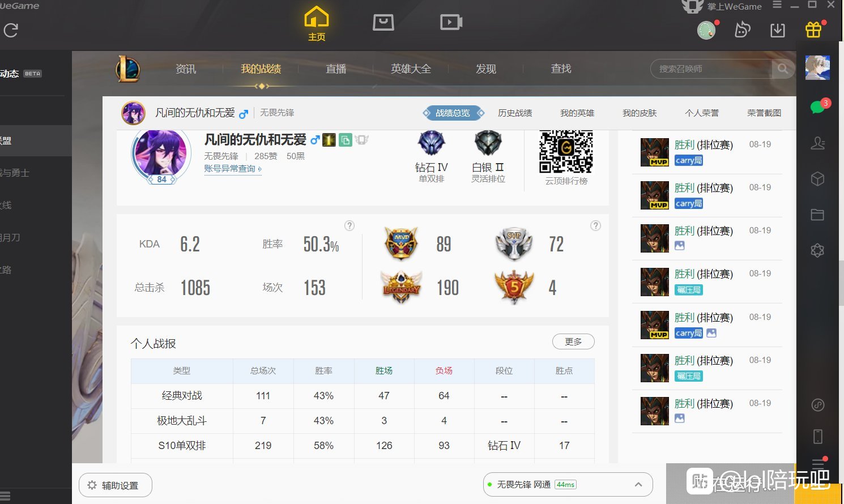This screenshot has height=504, width=844.
Task: Open chat messages with 3 badge
Action: point(818,106)
